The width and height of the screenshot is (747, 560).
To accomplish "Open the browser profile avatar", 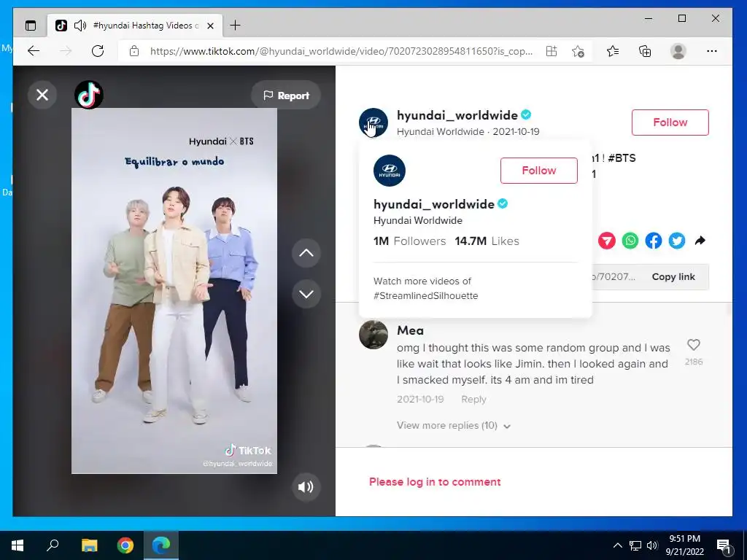I will 678,51.
